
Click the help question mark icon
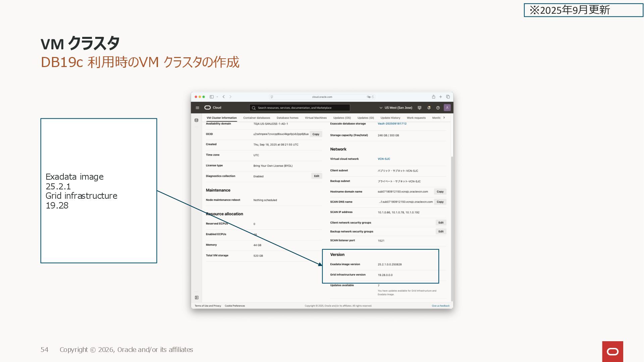[x=438, y=108]
